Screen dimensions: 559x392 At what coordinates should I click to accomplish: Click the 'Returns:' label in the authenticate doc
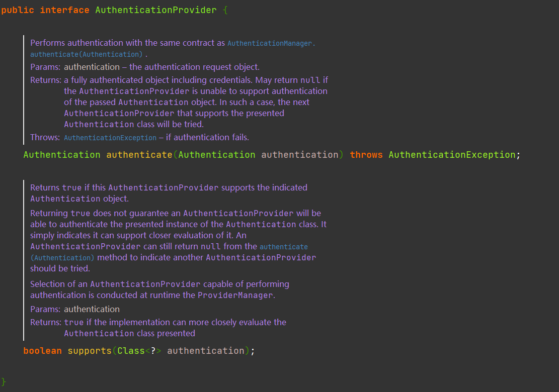point(46,80)
